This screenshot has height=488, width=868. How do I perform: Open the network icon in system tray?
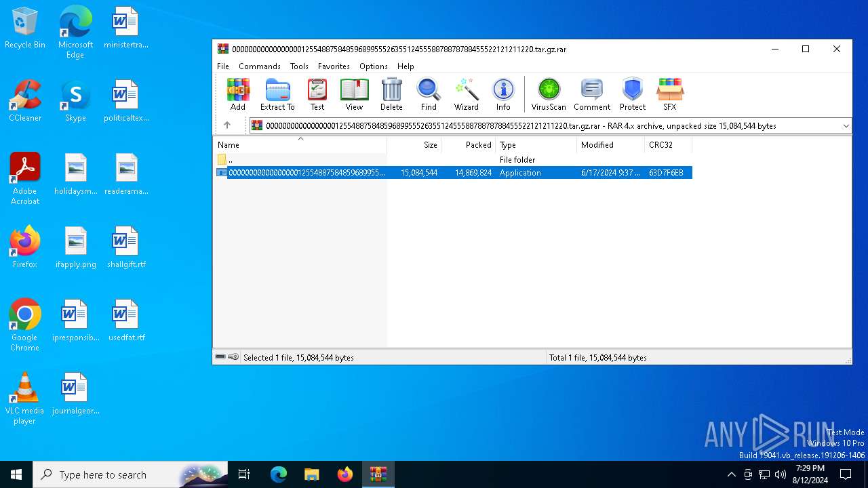click(764, 474)
